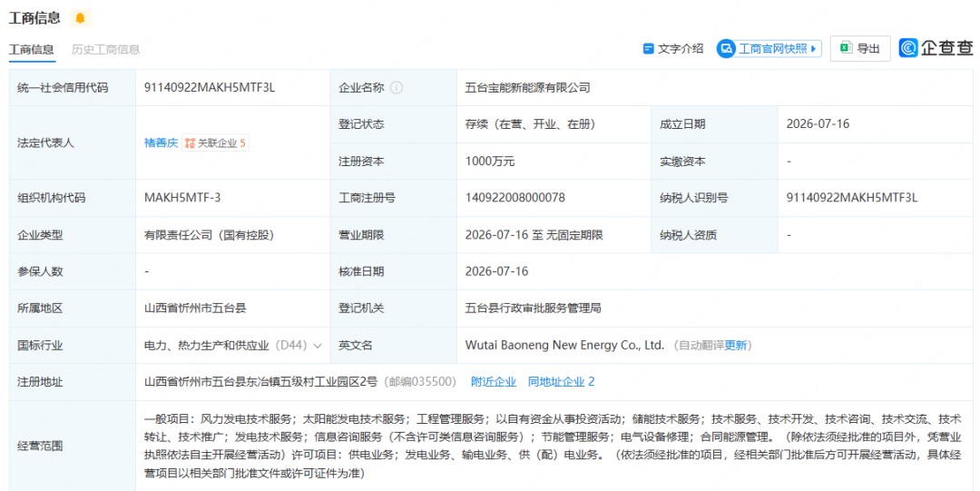980x491 pixels.
Task: Select credit code 91140922MAKH5MTF3L in first row
Action: click(210, 87)
